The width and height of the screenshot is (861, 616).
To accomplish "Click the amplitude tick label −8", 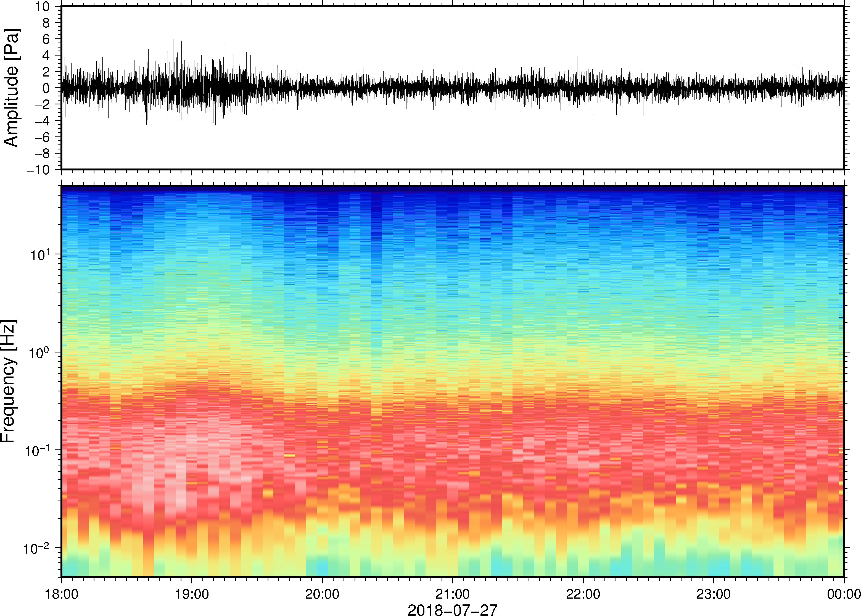I will pyautogui.click(x=42, y=153).
